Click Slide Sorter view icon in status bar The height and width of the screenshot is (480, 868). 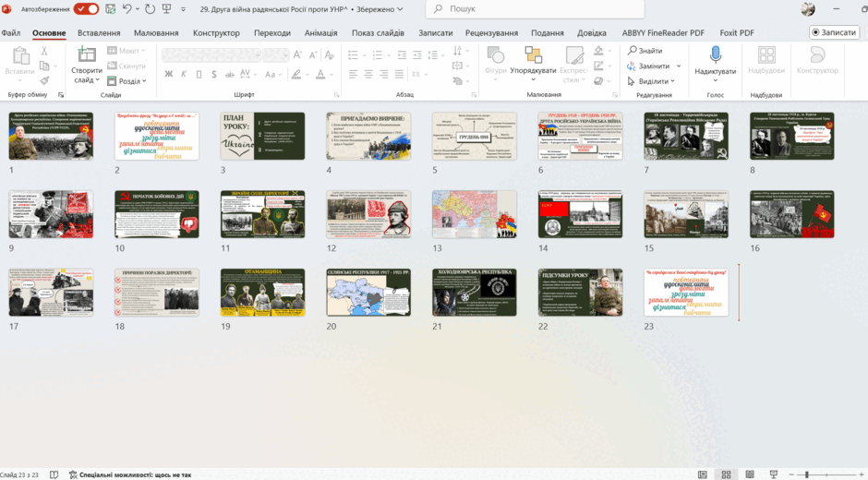pos(727,474)
